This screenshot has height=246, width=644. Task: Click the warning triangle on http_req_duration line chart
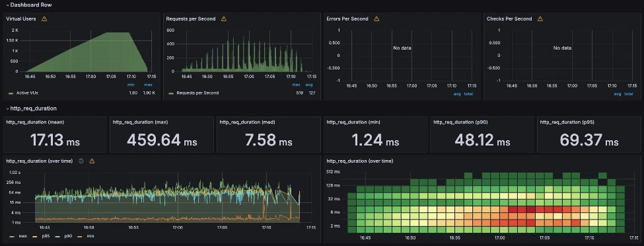pyautogui.click(x=92, y=161)
